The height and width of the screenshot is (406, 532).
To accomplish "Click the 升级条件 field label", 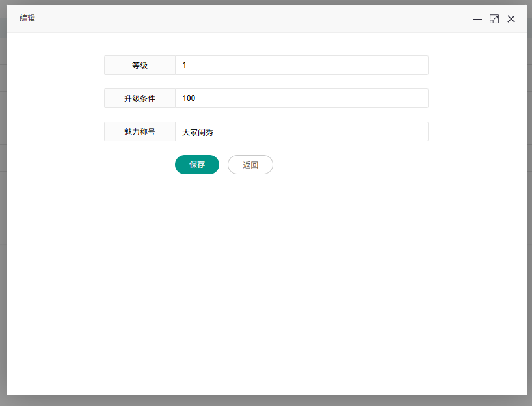I will pos(140,98).
